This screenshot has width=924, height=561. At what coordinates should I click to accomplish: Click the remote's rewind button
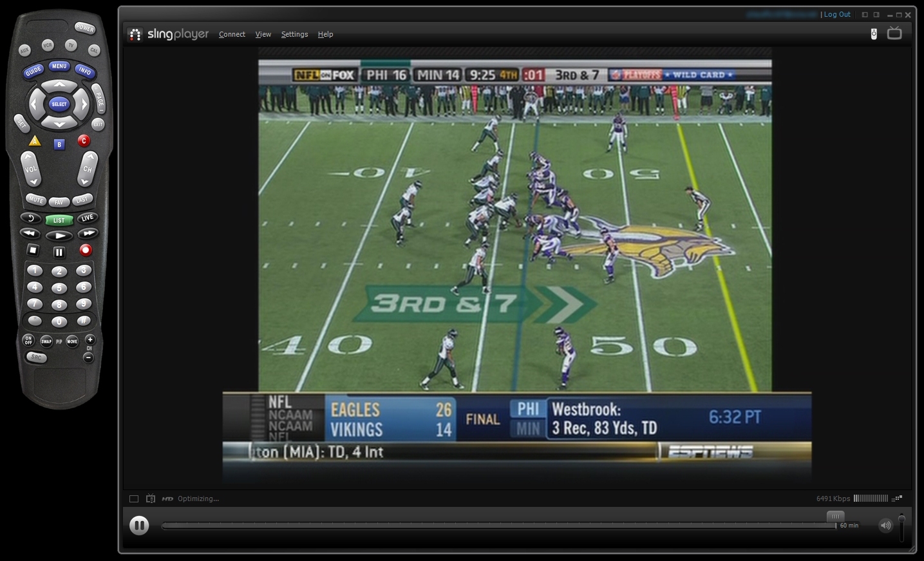point(30,233)
